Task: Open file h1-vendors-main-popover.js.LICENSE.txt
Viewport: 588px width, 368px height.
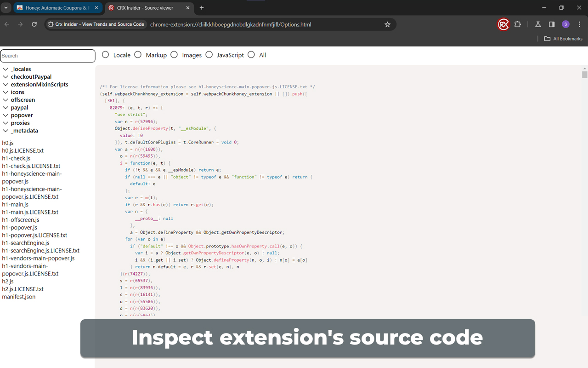Action: coord(30,270)
